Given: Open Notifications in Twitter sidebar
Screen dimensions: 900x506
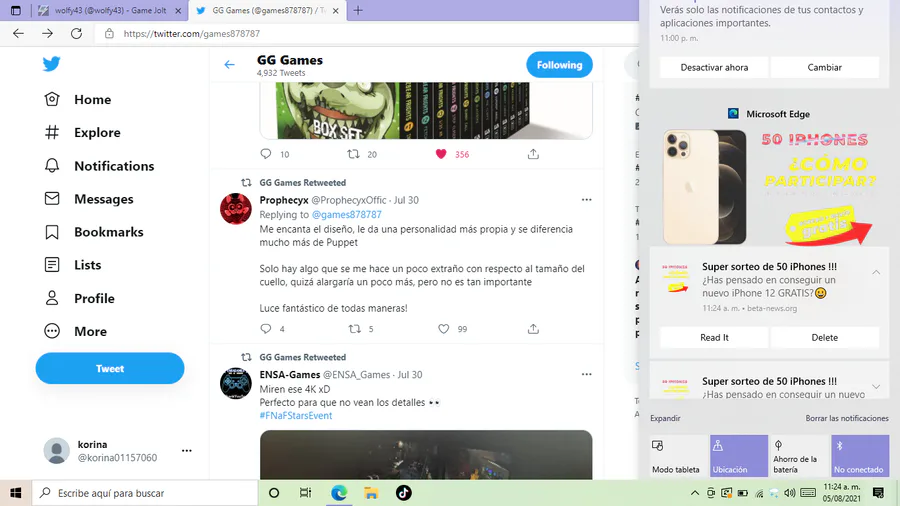Looking at the screenshot, I should 99,166.
